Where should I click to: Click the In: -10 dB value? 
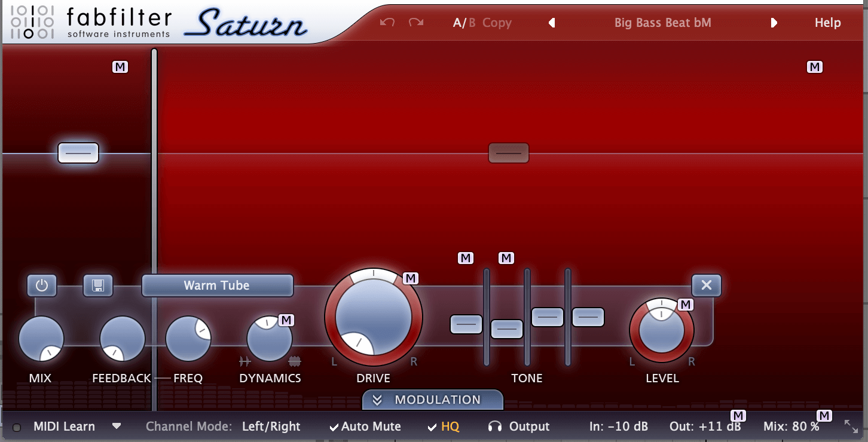619,426
